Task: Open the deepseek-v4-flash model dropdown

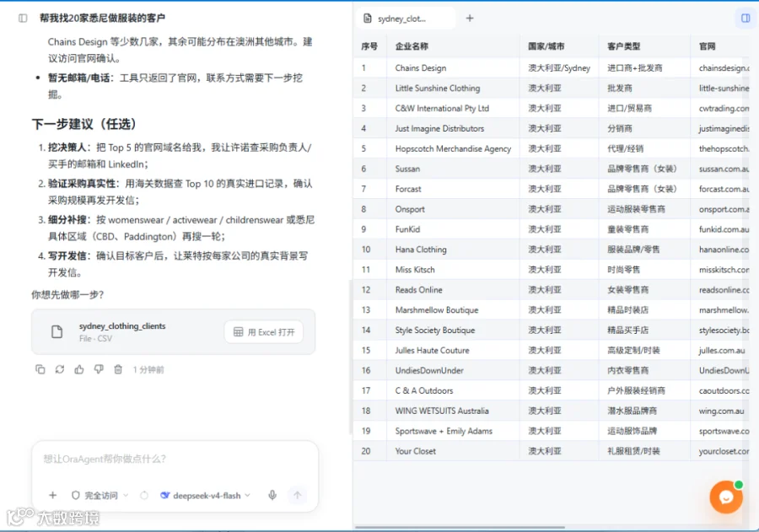Action: [205, 495]
